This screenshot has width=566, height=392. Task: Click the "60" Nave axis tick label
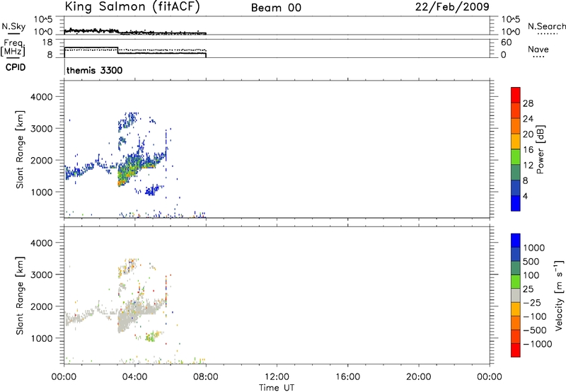(x=506, y=42)
